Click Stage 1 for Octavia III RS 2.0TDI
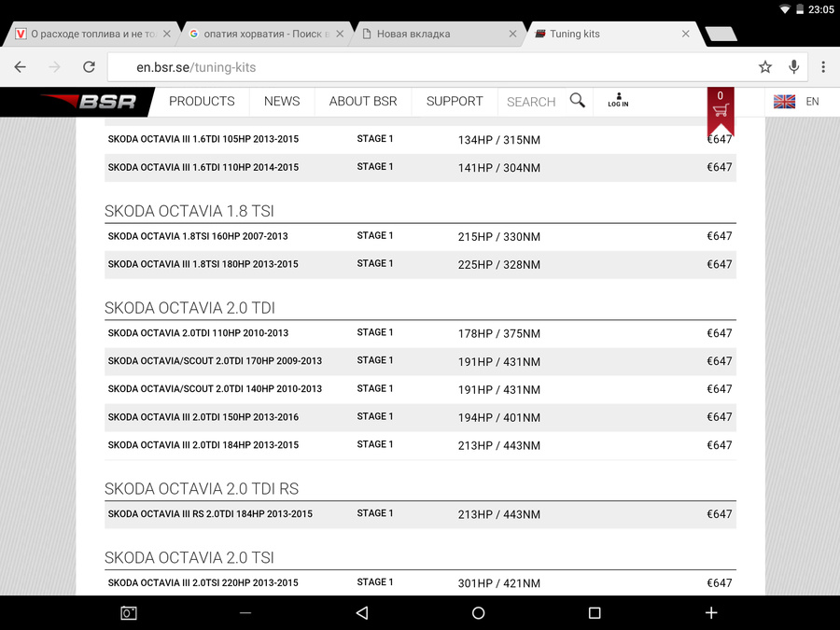 tap(375, 513)
